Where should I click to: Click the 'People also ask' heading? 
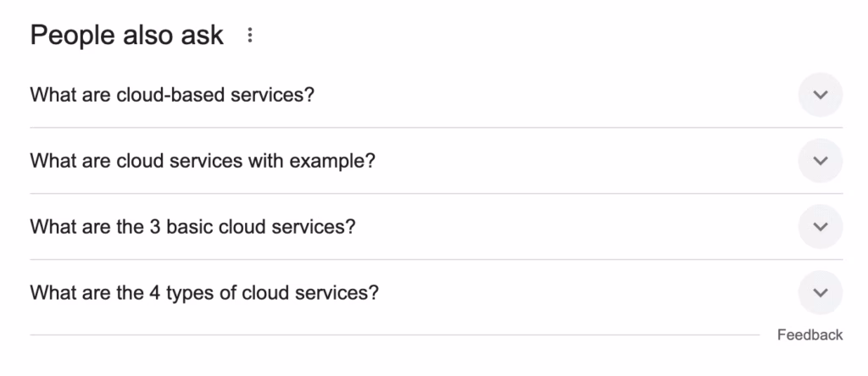[x=127, y=36]
